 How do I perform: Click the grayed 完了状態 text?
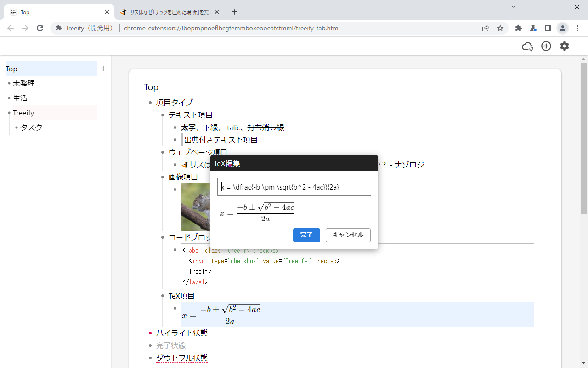point(171,345)
